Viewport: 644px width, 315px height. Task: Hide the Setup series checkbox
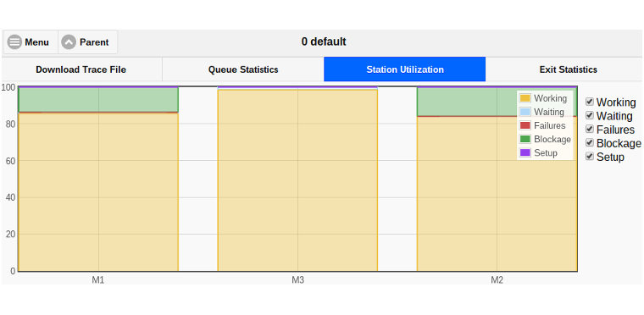[x=590, y=156]
